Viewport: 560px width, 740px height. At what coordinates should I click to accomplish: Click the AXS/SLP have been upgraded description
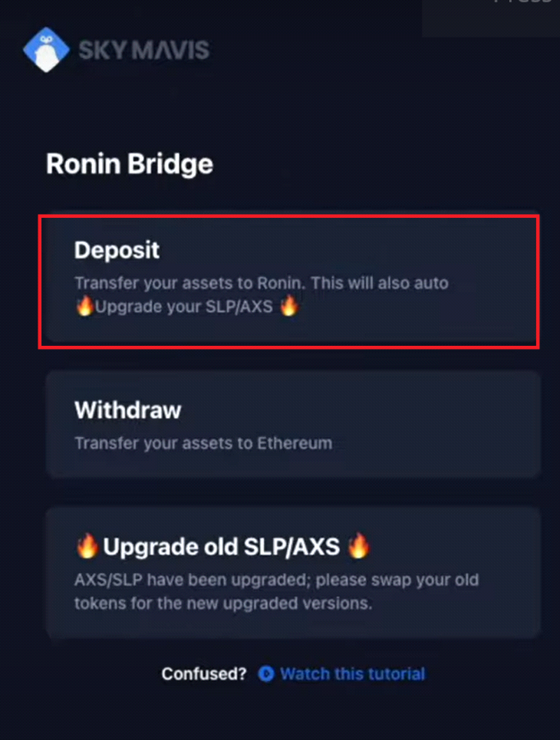[276, 591]
